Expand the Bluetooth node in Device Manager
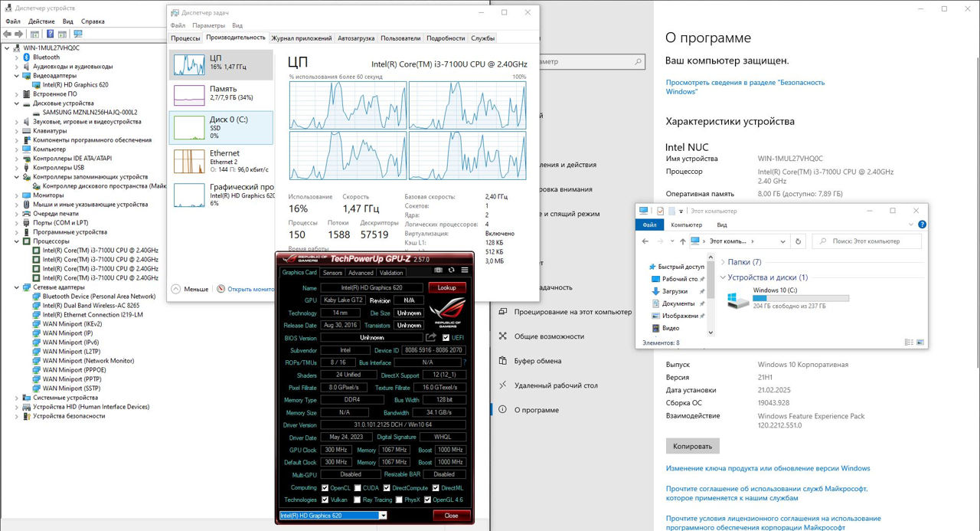 [x=18, y=57]
